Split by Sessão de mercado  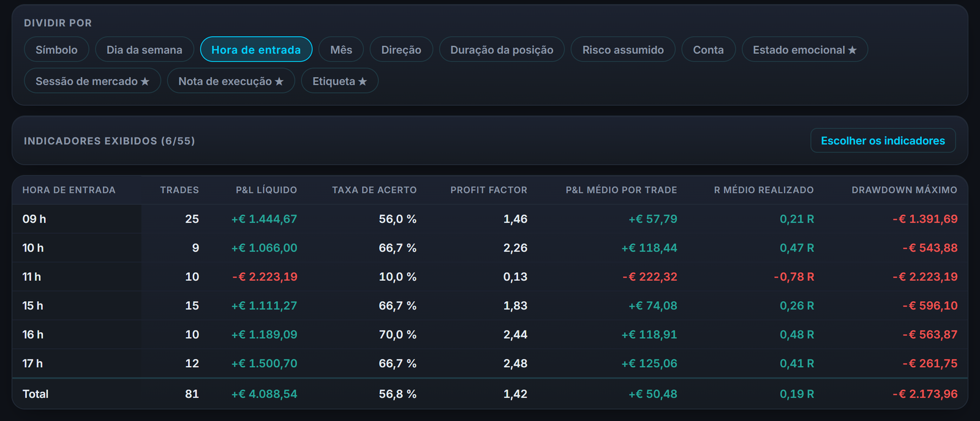click(x=92, y=81)
